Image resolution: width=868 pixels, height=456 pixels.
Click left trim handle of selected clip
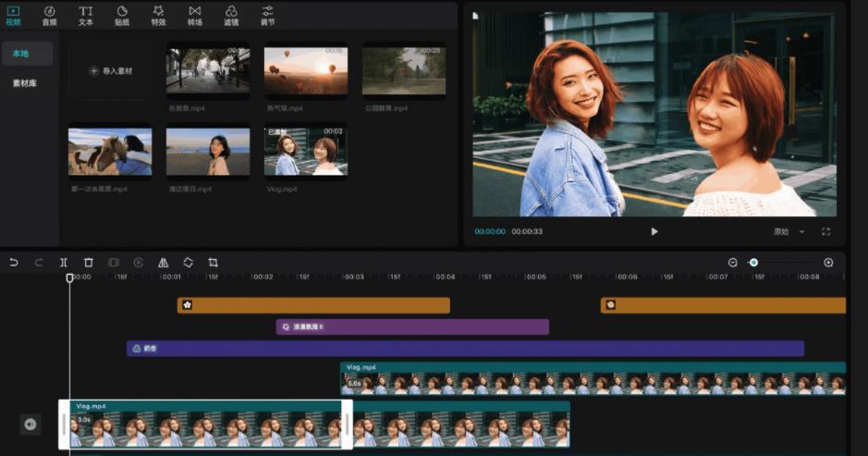(x=64, y=425)
